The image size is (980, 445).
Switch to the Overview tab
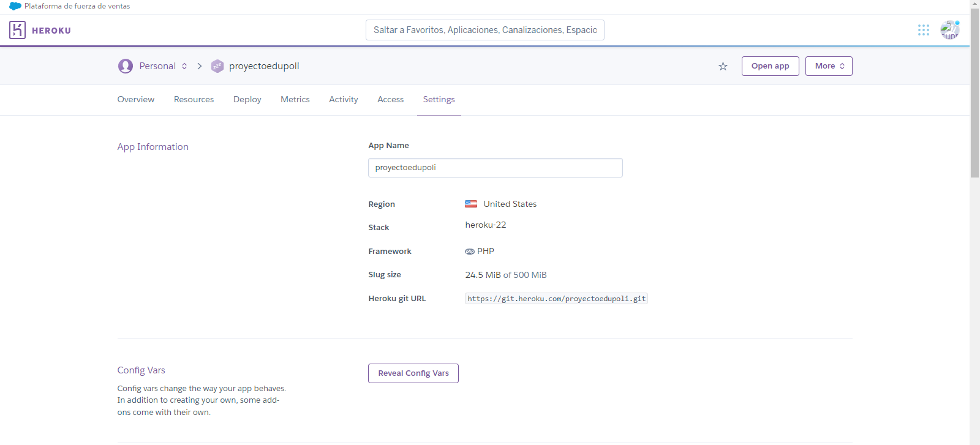tap(136, 99)
